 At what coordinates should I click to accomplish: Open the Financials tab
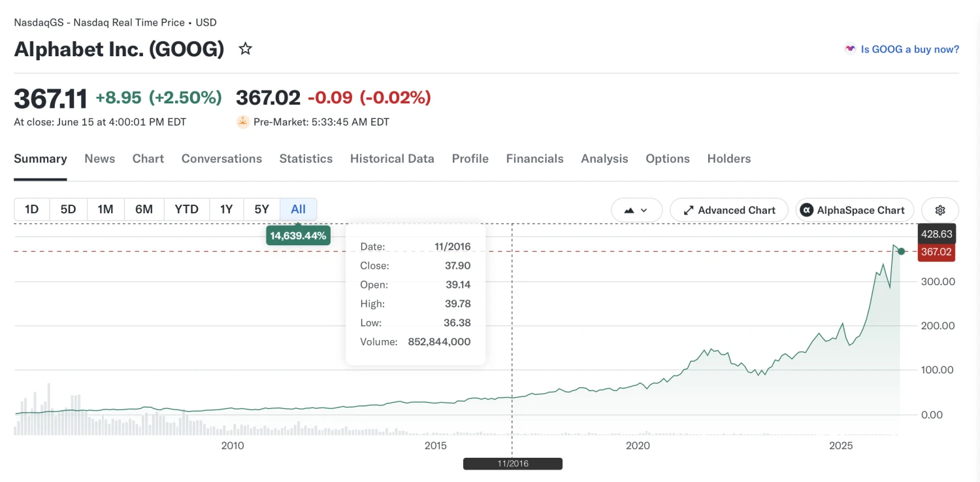(534, 159)
